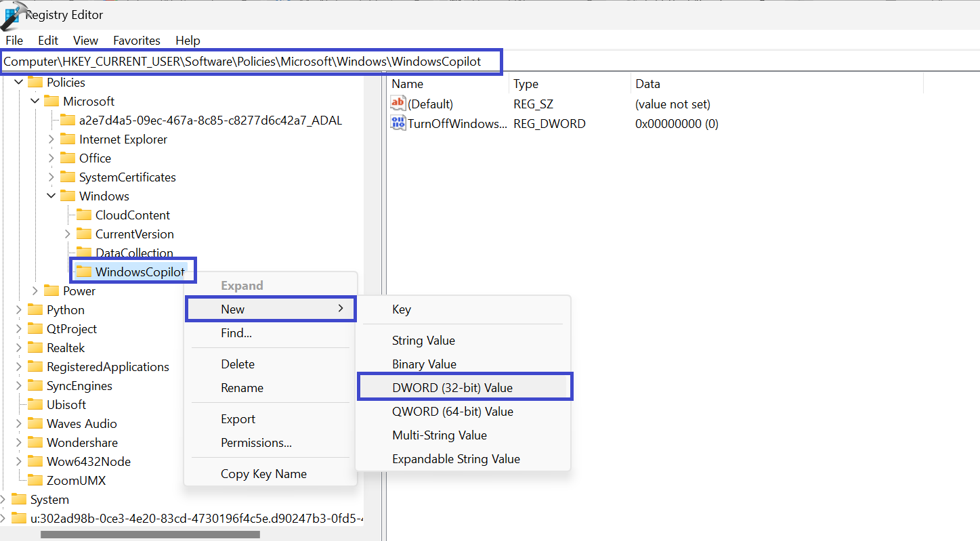980x541 pixels.
Task: Select String Value in New submenu
Action: click(x=423, y=341)
